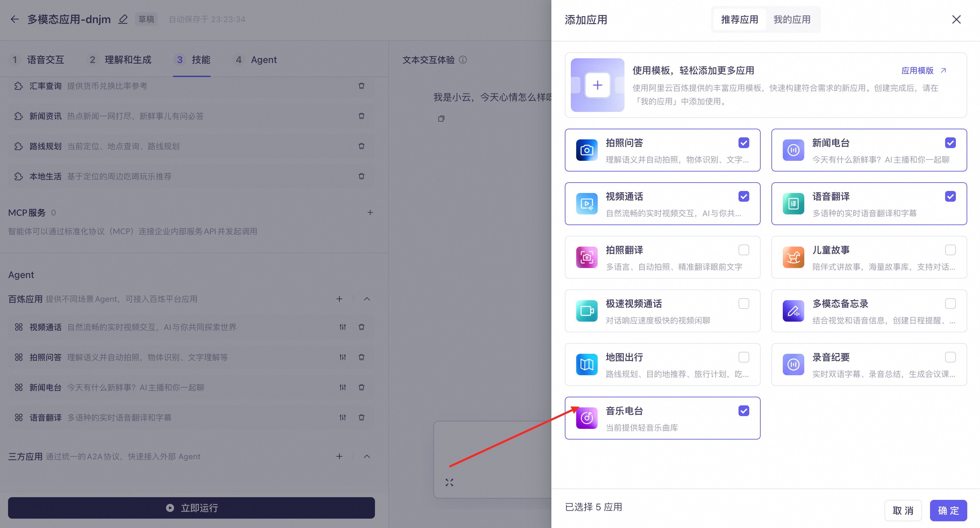980x528 pixels.
Task: Click the plus icon to add an MCP服务
Action: click(370, 212)
